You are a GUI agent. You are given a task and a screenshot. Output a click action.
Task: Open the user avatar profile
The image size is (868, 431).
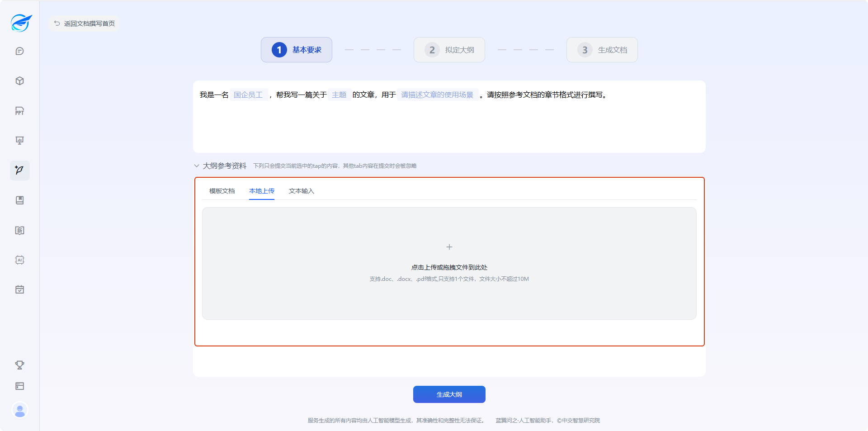pyautogui.click(x=19, y=410)
